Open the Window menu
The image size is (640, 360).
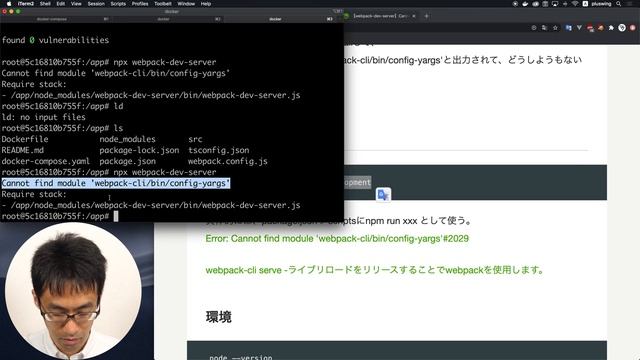186,4
